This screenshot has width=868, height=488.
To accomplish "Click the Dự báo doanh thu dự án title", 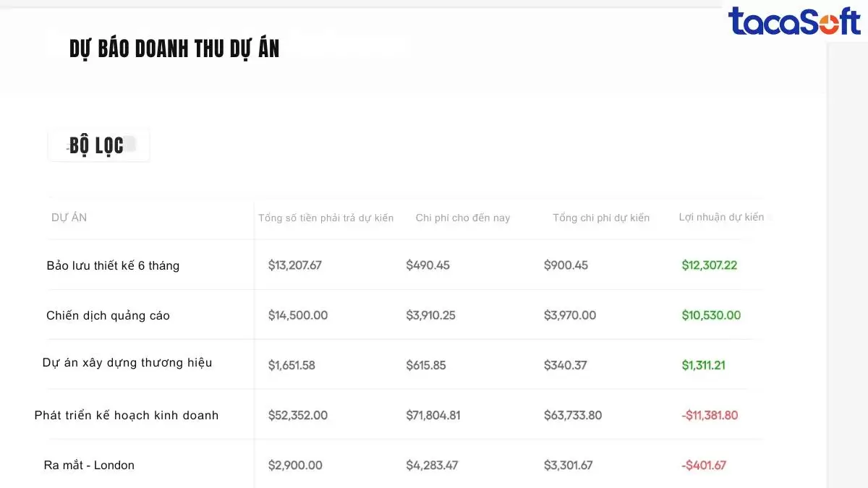I will tap(174, 48).
